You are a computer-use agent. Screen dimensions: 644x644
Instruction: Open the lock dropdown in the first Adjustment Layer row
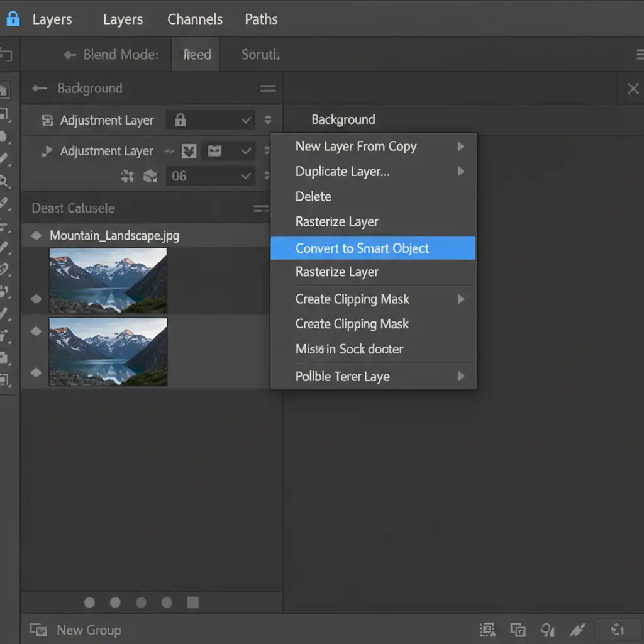[x=246, y=120]
